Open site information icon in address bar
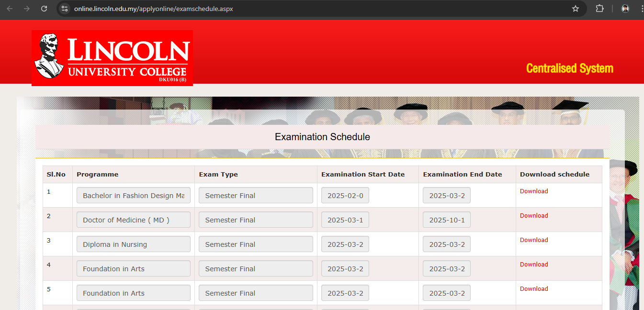Screen dimensions: 644x310 pyautogui.click(x=65, y=9)
